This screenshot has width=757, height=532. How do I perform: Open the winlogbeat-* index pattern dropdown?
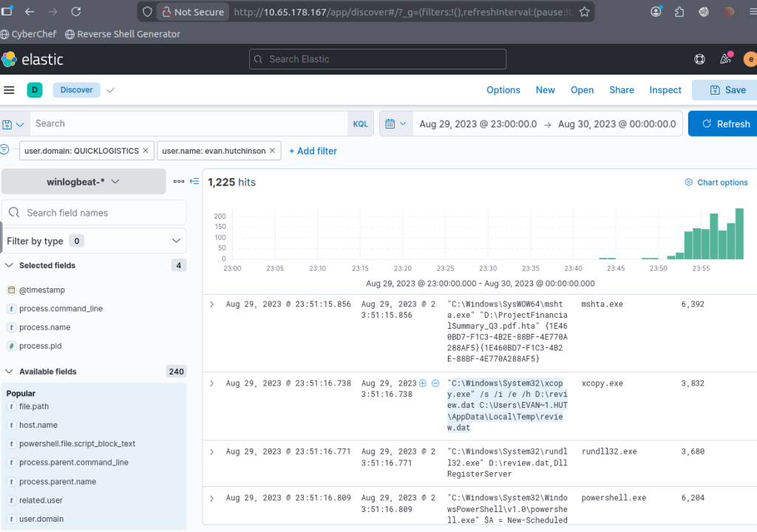point(84,181)
